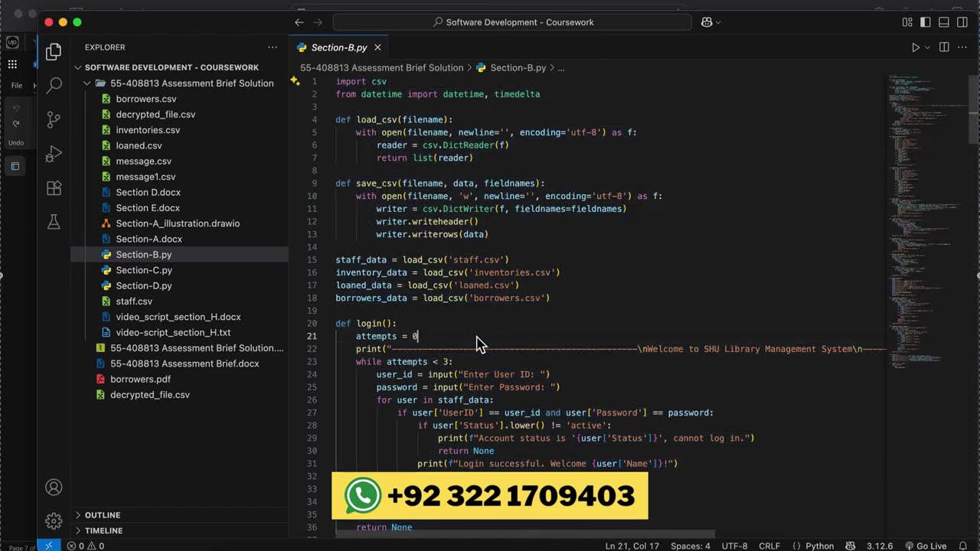Open the Manage gear menu
Image resolution: width=980 pixels, height=551 pixels.
click(x=54, y=521)
